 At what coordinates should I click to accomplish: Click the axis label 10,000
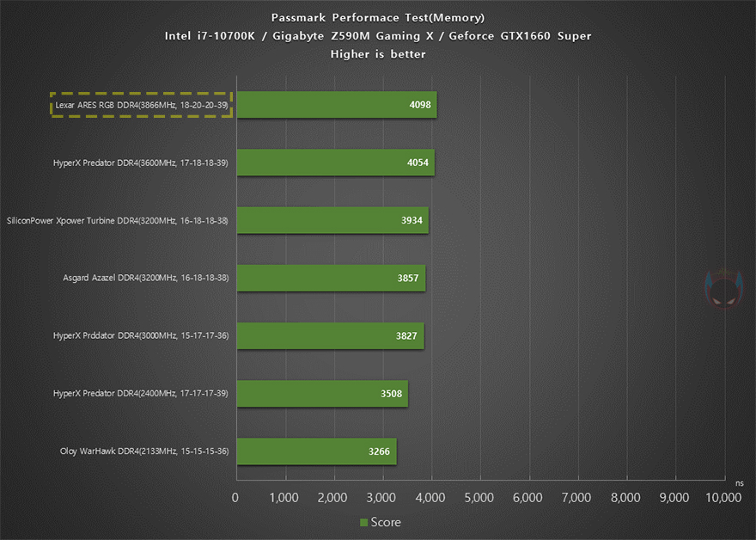click(x=723, y=498)
